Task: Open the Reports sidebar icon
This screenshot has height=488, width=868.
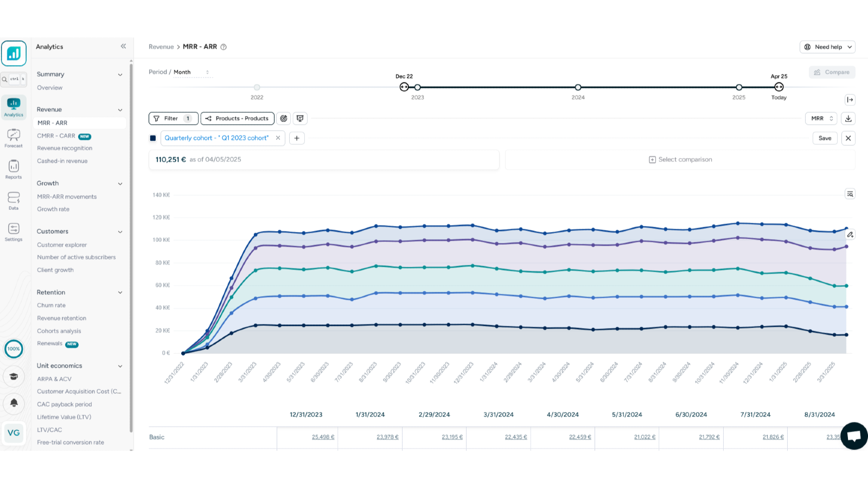Action: (x=14, y=169)
